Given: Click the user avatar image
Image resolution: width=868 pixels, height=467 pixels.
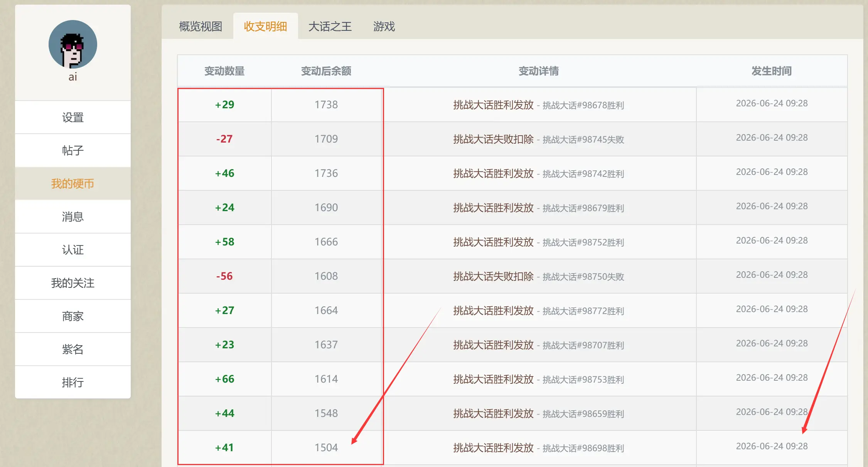Looking at the screenshot, I should pyautogui.click(x=73, y=44).
